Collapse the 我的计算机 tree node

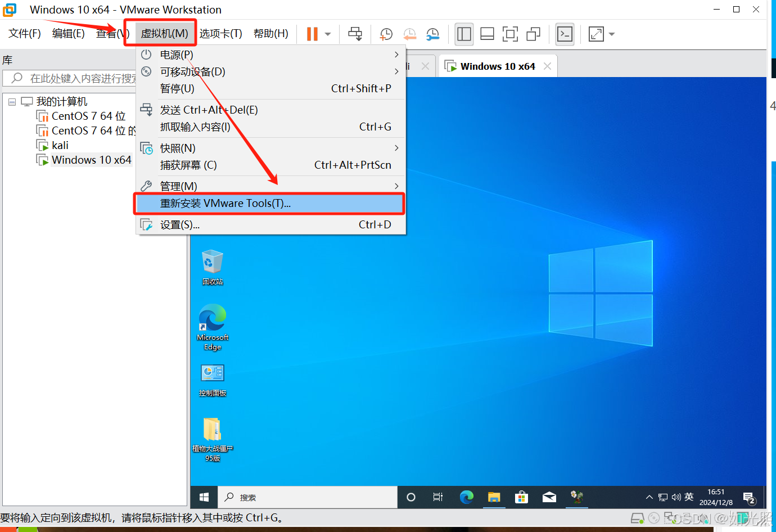12,102
